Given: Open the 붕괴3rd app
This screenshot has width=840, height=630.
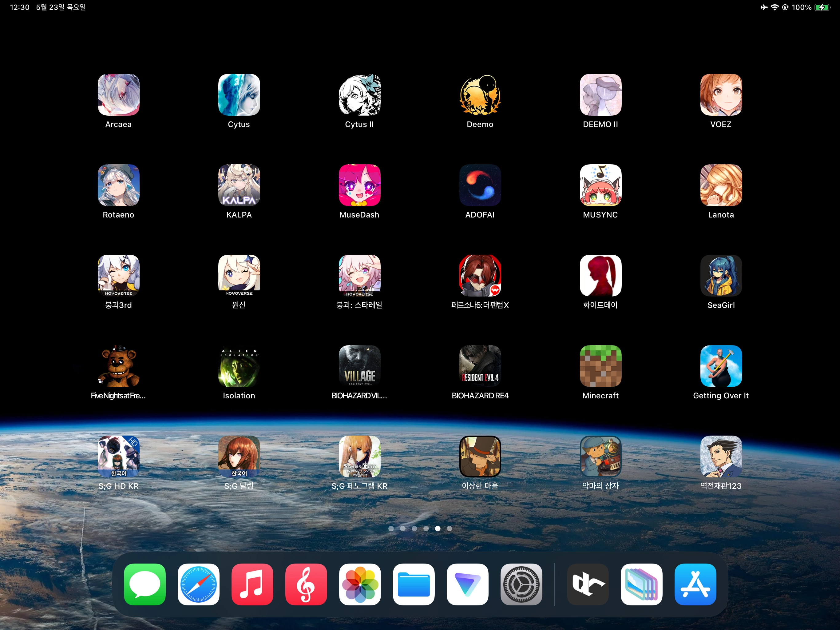Looking at the screenshot, I should click(x=118, y=276).
